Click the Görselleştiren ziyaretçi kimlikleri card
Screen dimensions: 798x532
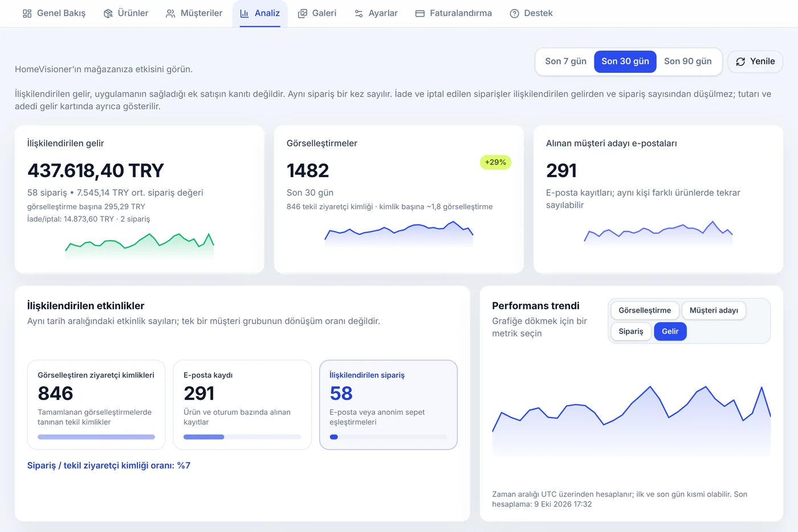click(96, 404)
